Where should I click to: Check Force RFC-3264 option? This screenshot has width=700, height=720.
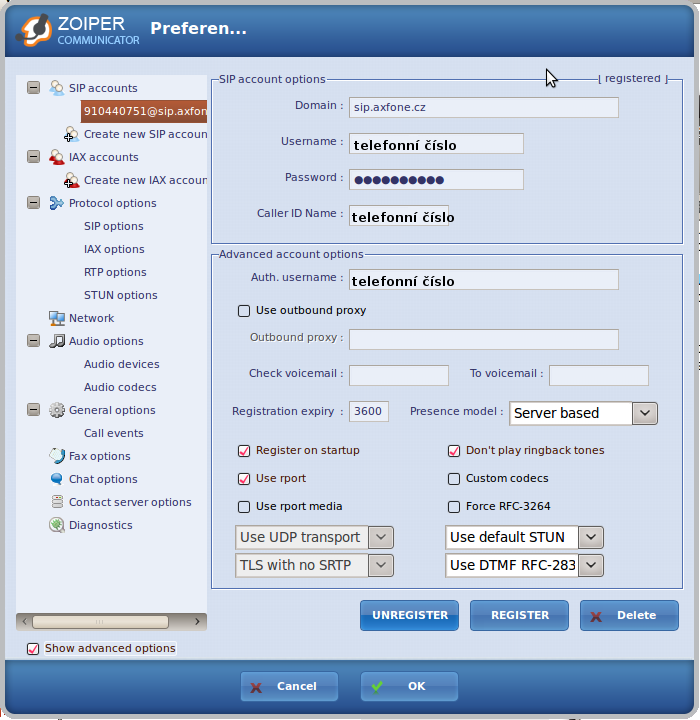coord(454,507)
